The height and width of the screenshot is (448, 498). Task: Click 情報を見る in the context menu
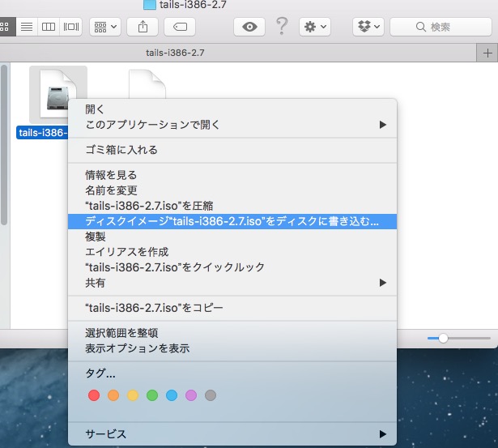point(111,174)
